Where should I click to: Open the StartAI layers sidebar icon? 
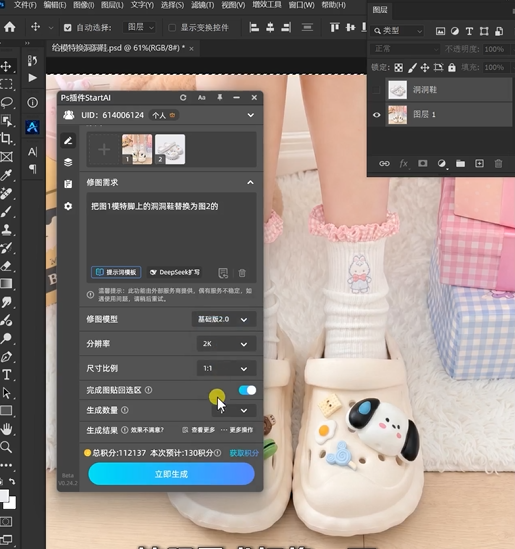tap(68, 162)
